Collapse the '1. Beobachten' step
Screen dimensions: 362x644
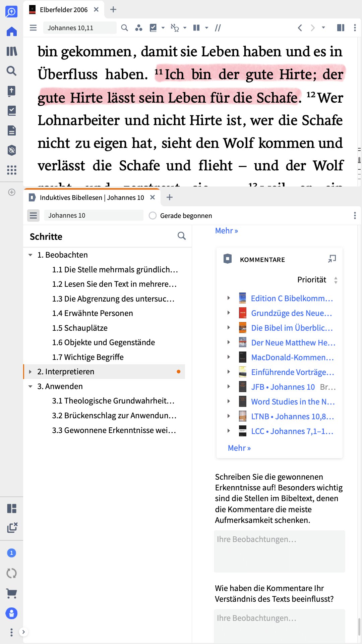31,255
